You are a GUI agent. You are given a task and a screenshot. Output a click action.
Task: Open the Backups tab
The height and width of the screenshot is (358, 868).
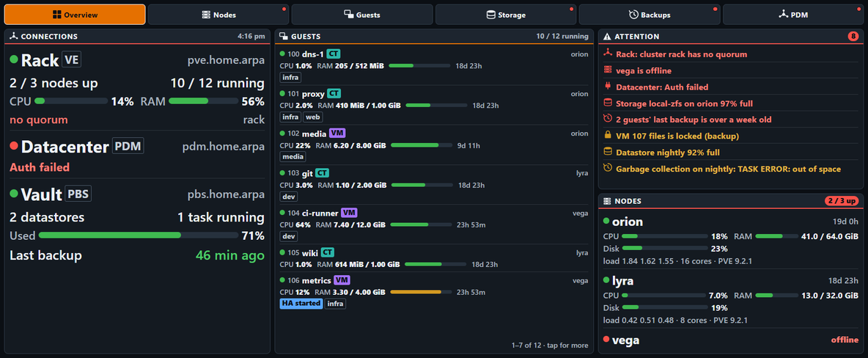point(650,15)
